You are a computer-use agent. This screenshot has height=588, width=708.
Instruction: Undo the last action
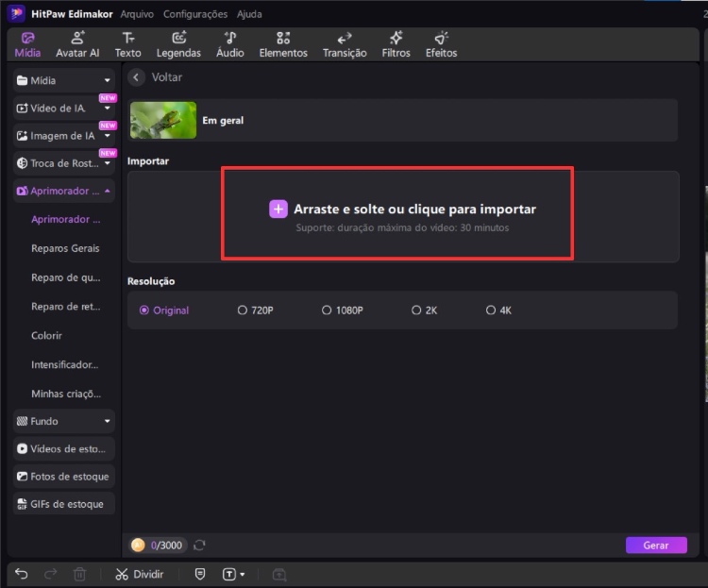(x=21, y=574)
